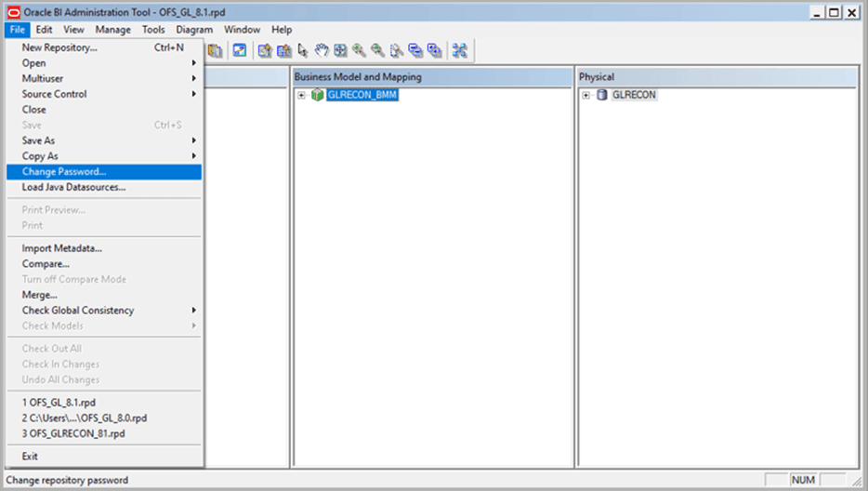Image resolution: width=868 pixels, height=491 pixels.
Task: Click the zoom in magnifier icon
Action: [x=360, y=50]
